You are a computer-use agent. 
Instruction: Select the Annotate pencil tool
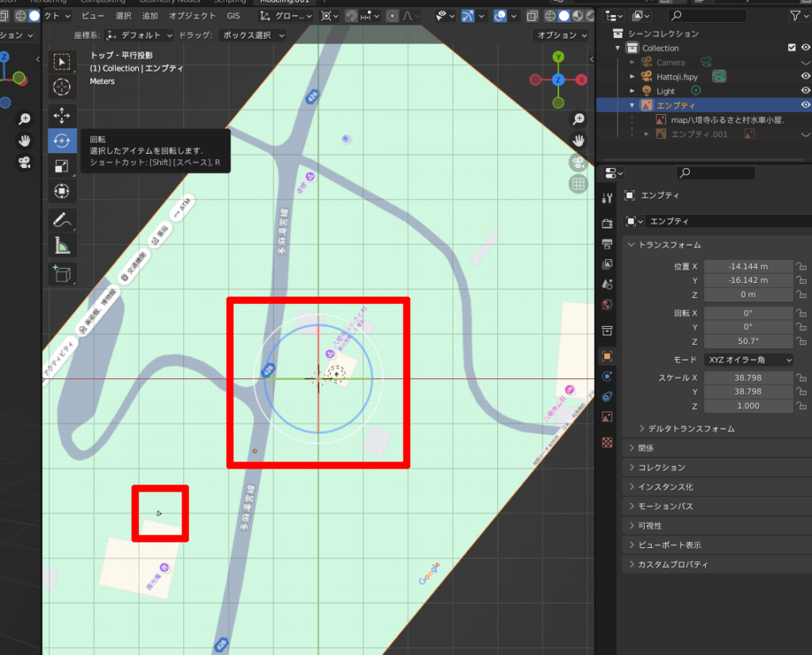coord(62,219)
